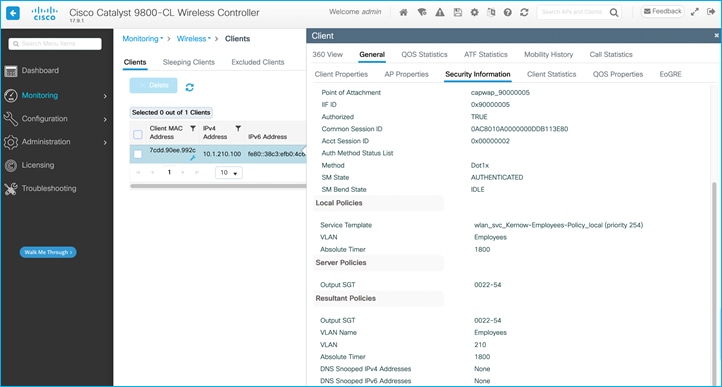The height and width of the screenshot is (387, 722).
Task: Click the logout icon at top right
Action: click(710, 12)
